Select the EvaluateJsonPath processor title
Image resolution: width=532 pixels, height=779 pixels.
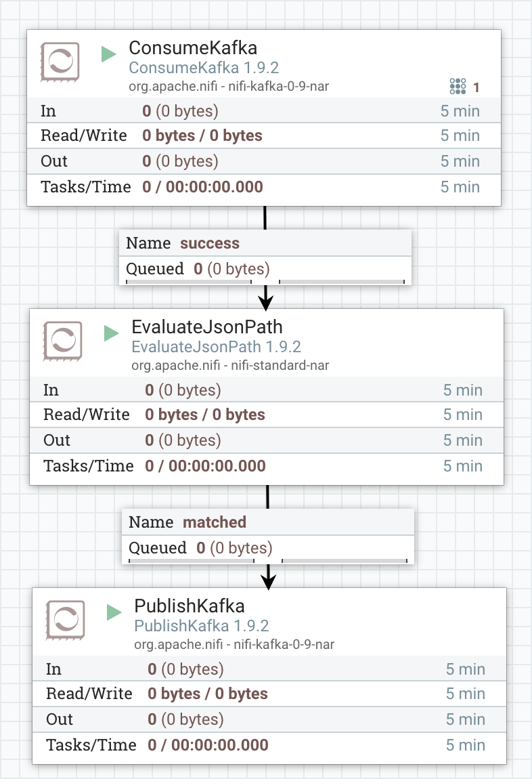click(x=207, y=327)
